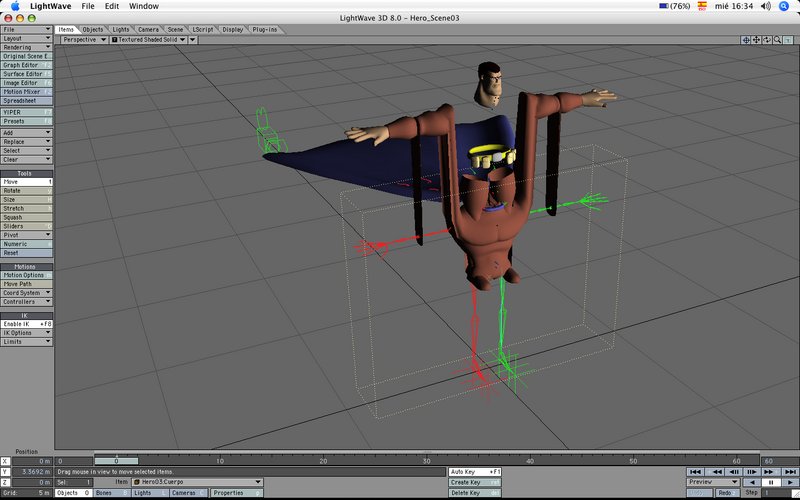Step back one frame button
Viewport: 800px width, 500px height.
(734, 472)
